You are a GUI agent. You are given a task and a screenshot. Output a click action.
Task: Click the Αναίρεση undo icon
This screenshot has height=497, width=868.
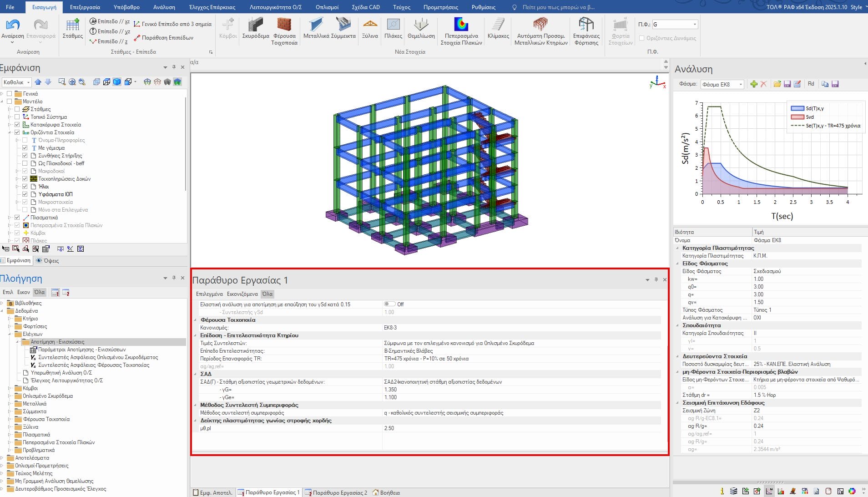[12, 25]
